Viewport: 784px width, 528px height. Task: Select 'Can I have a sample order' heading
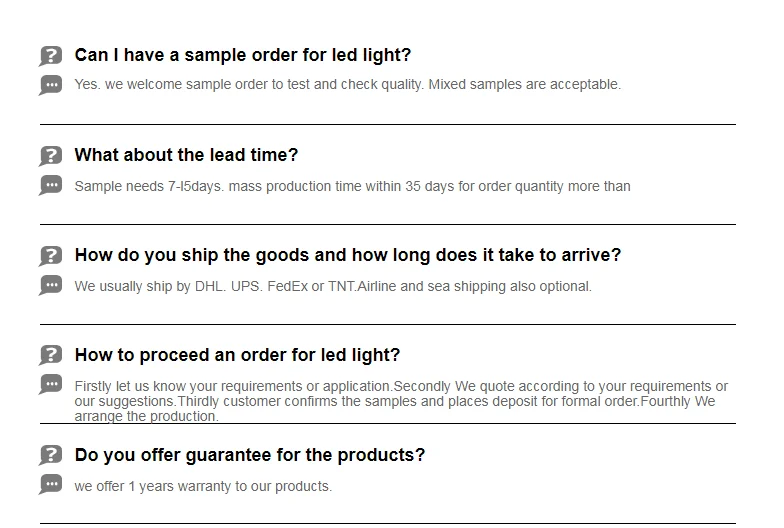(x=242, y=55)
